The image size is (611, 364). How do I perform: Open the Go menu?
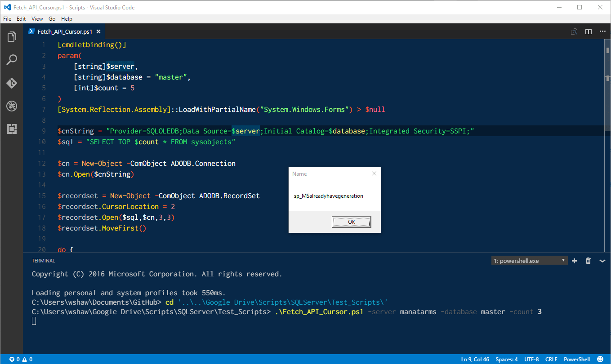(x=52, y=19)
